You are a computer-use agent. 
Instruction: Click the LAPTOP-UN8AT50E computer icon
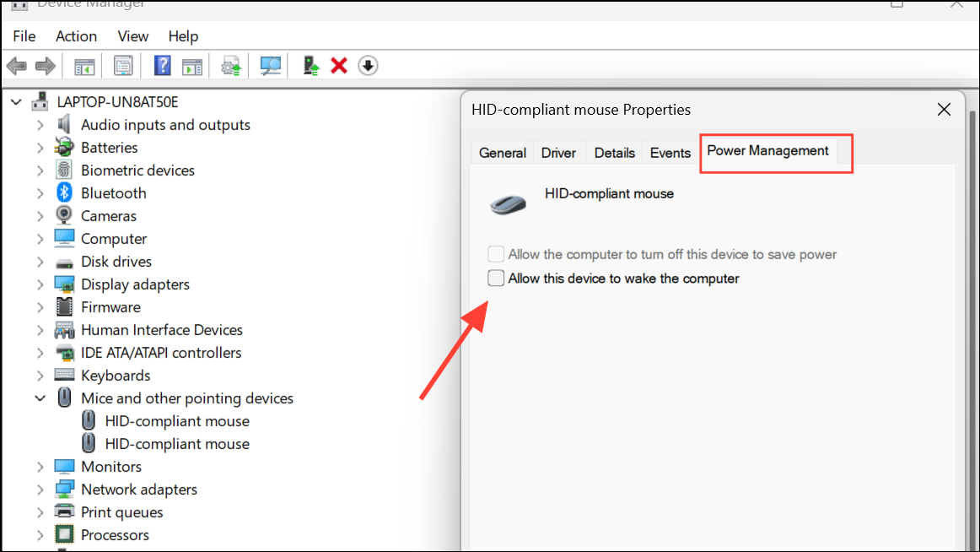(40, 101)
